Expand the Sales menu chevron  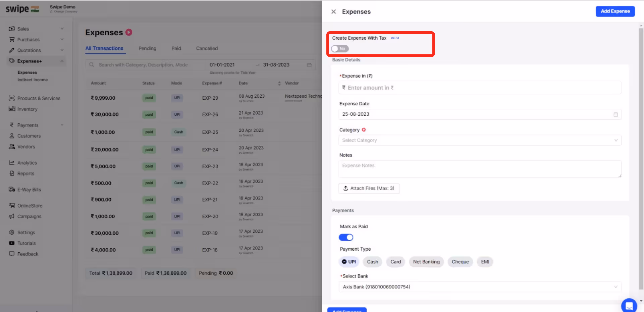coord(62,29)
